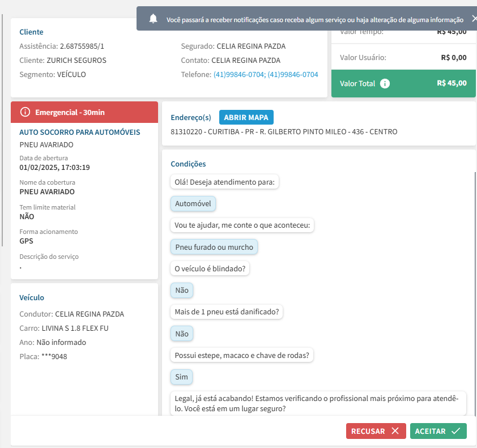Dismiss the notification banner with the X
The height and width of the screenshot is (448, 477).
pyautogui.click(x=474, y=19)
